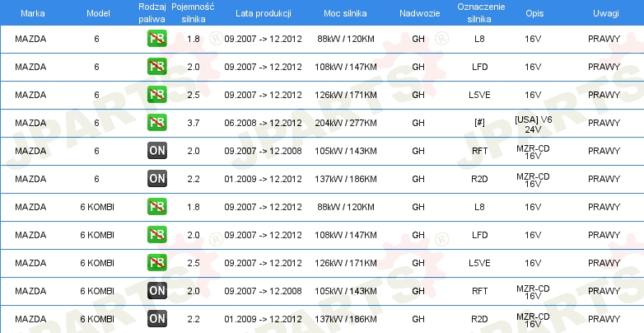Select the 204kW / 277KM power cell

[346, 123]
